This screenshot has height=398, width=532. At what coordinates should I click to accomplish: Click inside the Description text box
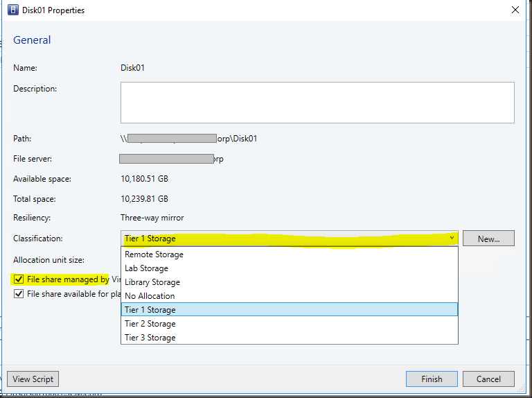tap(317, 103)
